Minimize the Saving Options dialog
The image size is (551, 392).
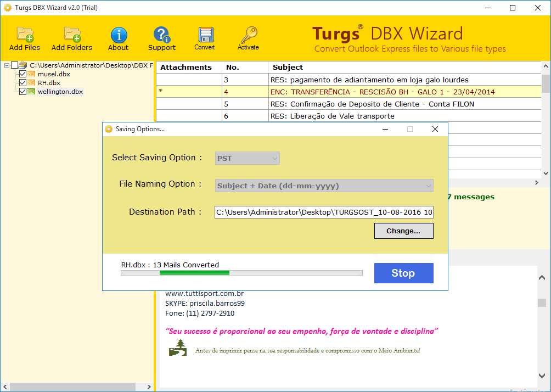[385, 129]
